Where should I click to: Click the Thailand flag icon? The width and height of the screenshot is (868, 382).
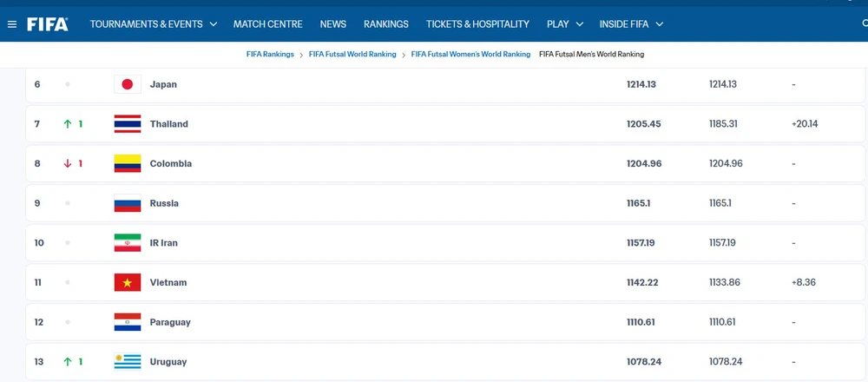[128, 124]
